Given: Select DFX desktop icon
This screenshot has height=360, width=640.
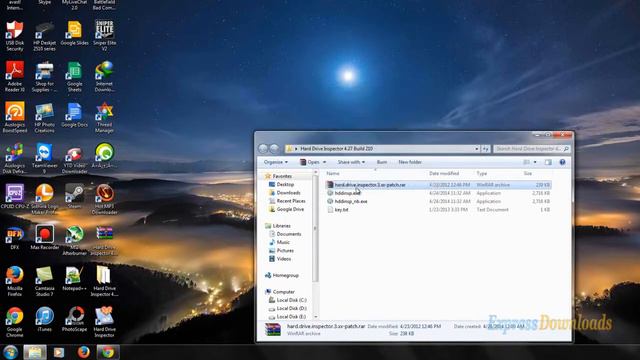Looking at the screenshot, I should pos(15,238).
